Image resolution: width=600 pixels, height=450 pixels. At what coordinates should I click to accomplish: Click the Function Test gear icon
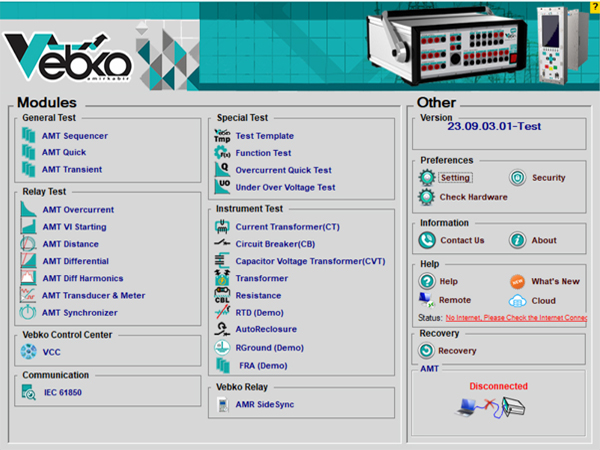point(222,153)
